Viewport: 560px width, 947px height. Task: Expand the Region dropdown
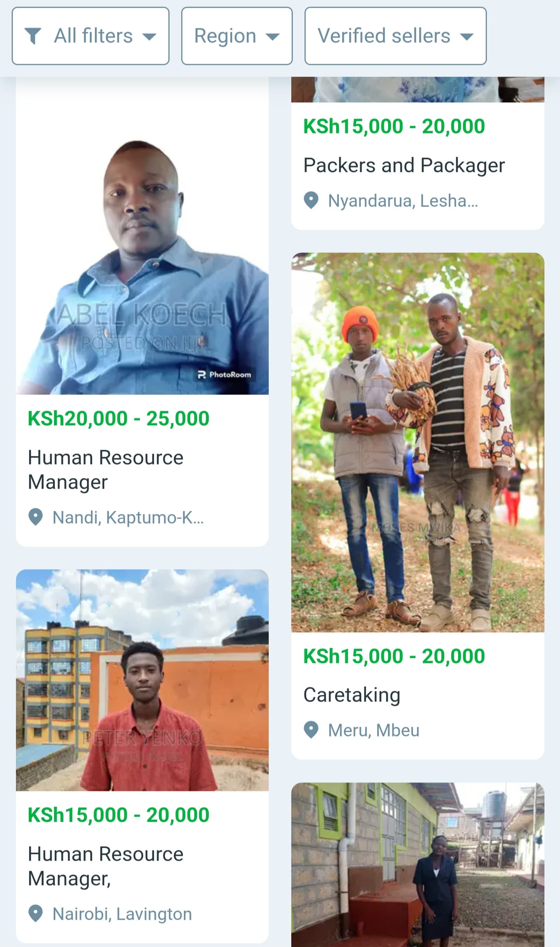[x=236, y=36]
